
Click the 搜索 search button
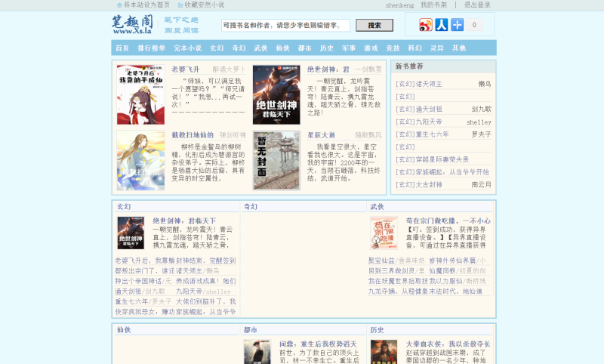pyautogui.click(x=374, y=26)
